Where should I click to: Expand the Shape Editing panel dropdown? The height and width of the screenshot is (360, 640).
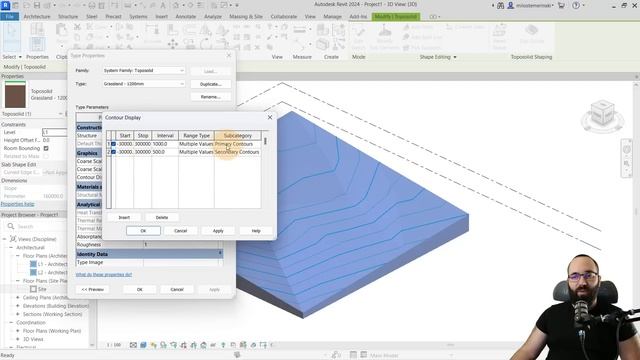point(455,57)
